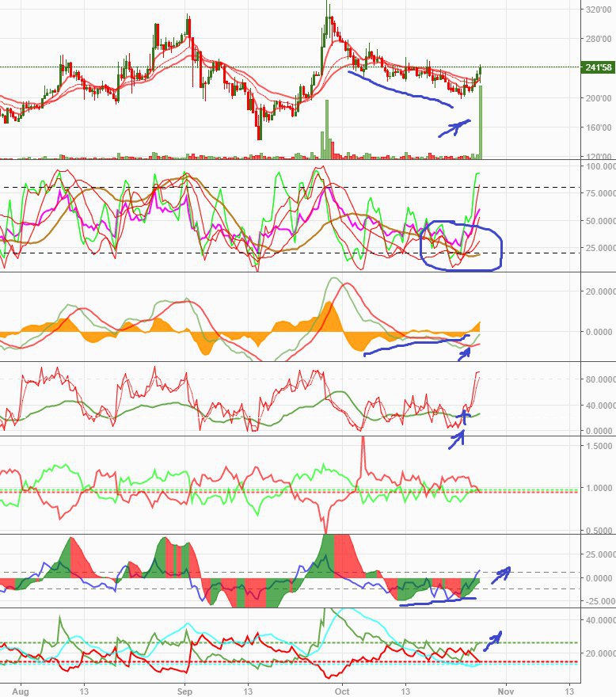The width and height of the screenshot is (616, 697).
Task: Click 25.0000 label beside 50.0000 in stochastic pane
Action: pos(600,248)
